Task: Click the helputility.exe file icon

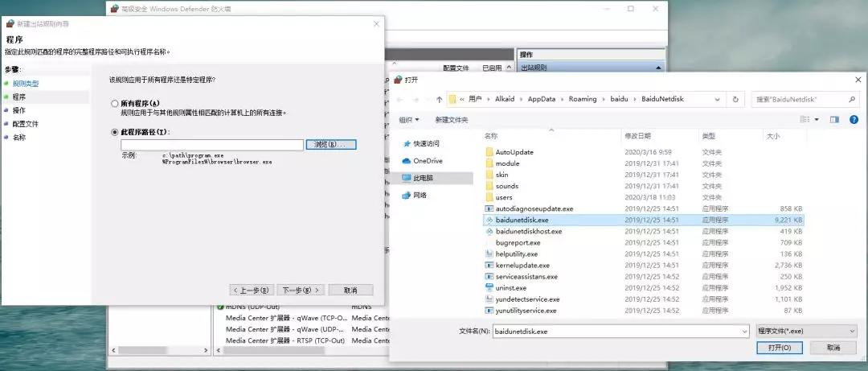Action: (489, 254)
